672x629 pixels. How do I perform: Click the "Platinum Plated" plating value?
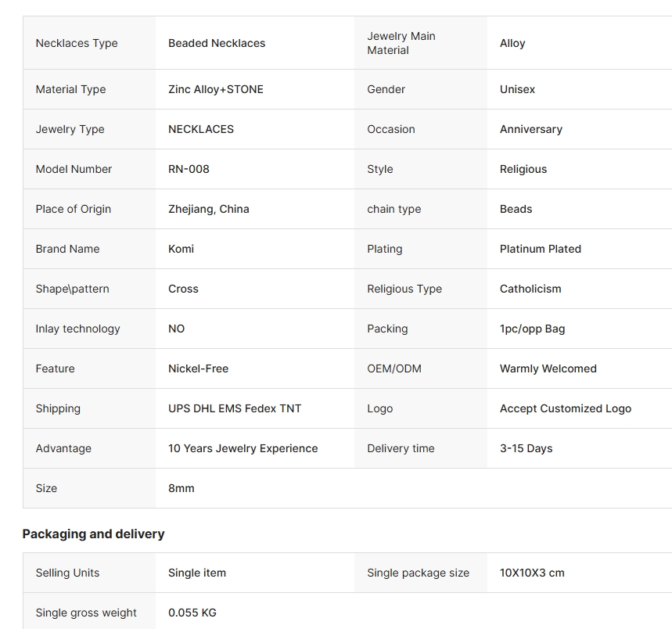click(x=541, y=249)
